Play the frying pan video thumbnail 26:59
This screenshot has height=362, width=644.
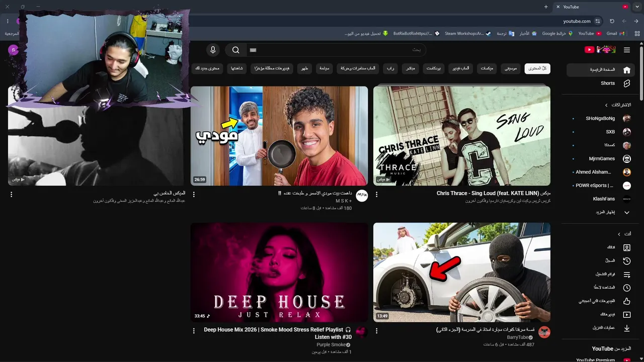click(x=279, y=136)
